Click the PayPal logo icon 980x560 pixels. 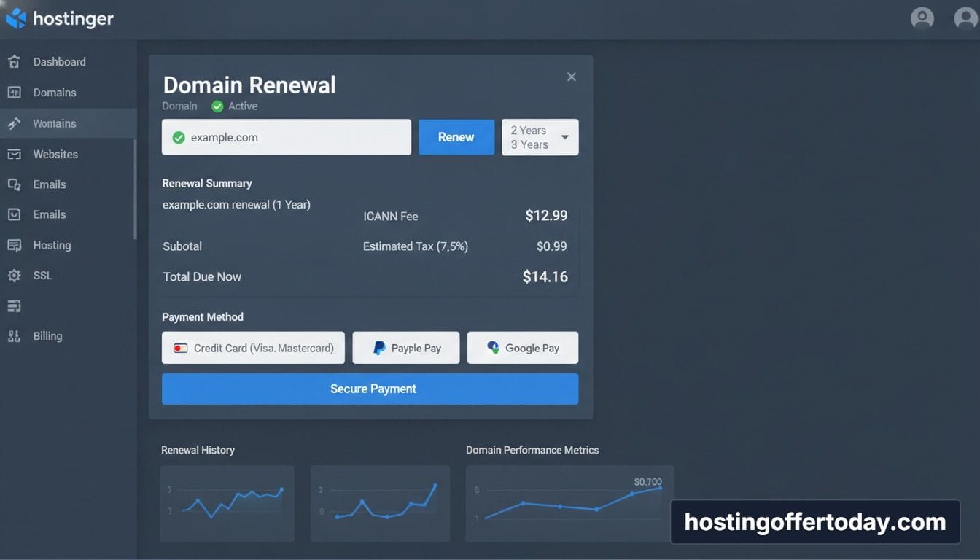(x=379, y=349)
